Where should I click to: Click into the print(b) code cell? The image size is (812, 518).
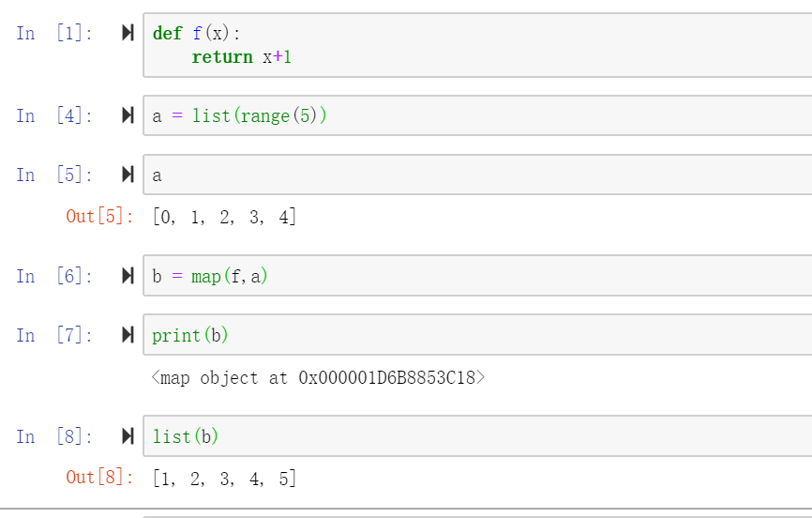coord(477,334)
